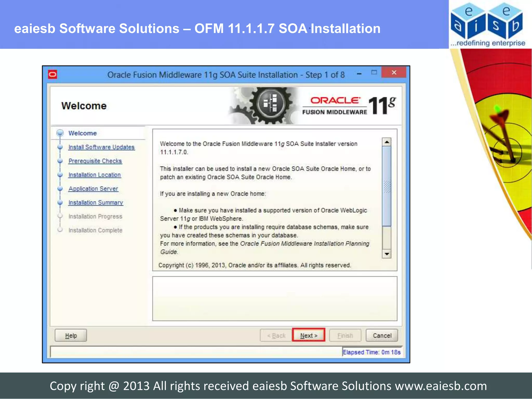Click the scroll-down arrow of the welcome text
The image size is (532, 399).
pyautogui.click(x=387, y=254)
